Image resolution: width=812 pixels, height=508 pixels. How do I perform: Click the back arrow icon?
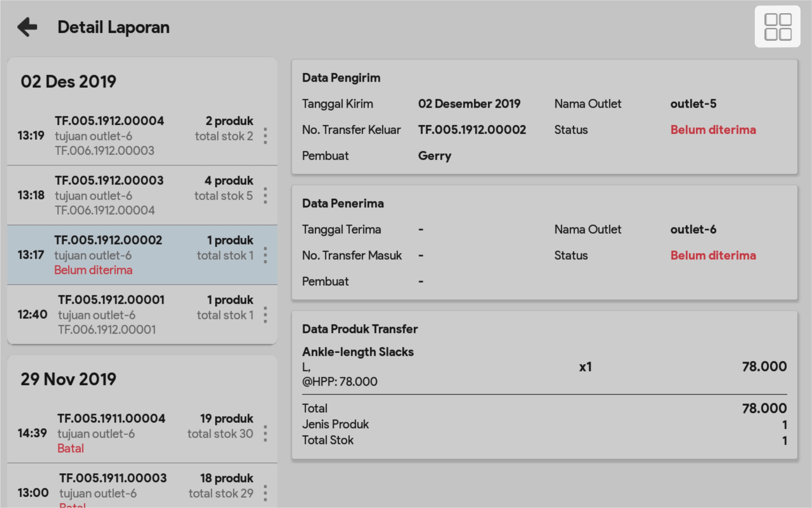point(27,27)
